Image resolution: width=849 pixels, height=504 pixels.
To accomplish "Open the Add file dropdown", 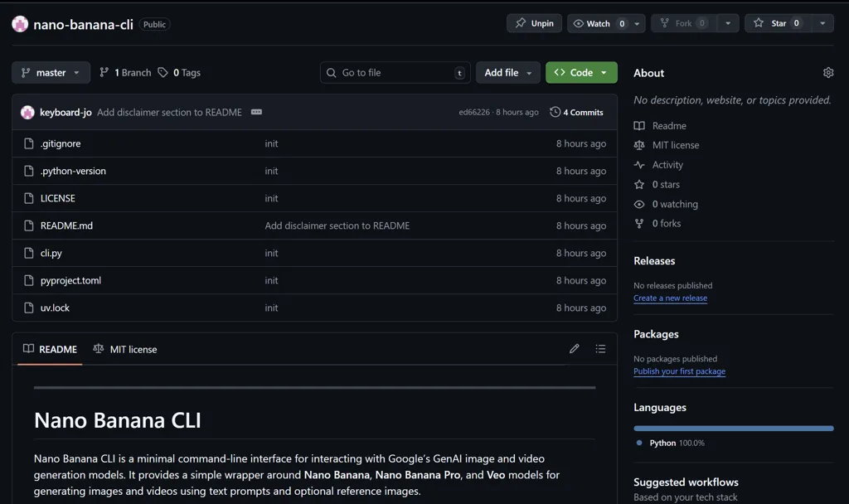I will [508, 73].
